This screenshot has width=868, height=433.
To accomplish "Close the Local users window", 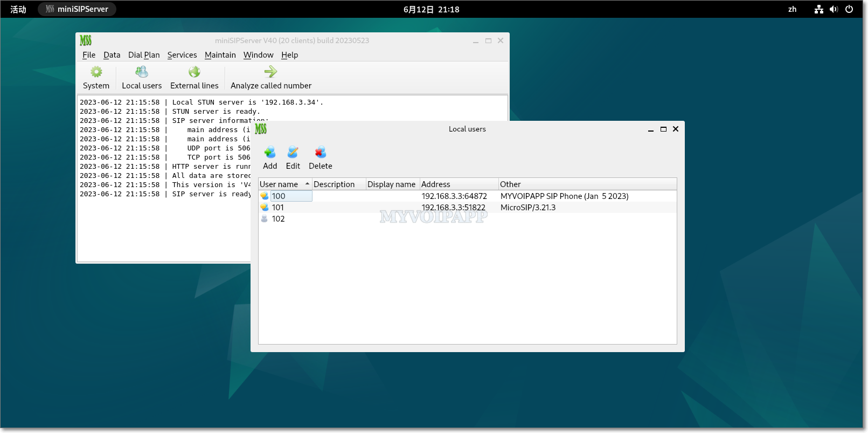I will 676,129.
